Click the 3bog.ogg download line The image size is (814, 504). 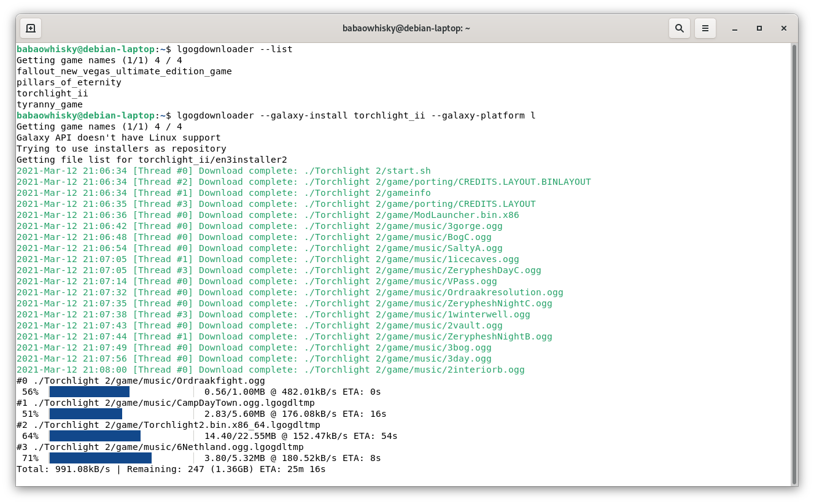(254, 347)
